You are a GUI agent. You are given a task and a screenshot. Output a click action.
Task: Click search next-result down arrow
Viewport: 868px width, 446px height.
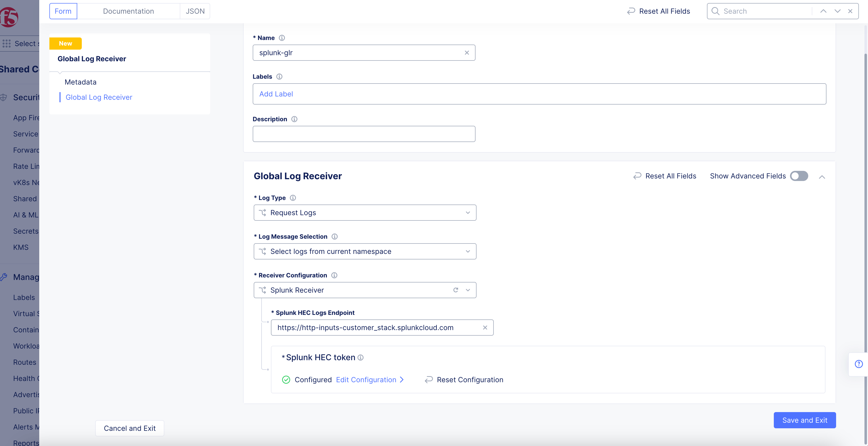click(837, 11)
